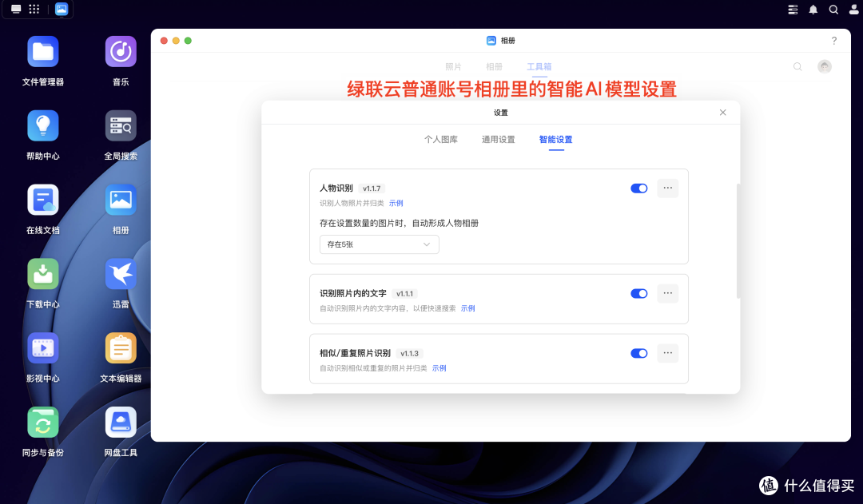Open more options for 人物识别
Image resolution: width=863 pixels, height=504 pixels.
click(x=667, y=189)
